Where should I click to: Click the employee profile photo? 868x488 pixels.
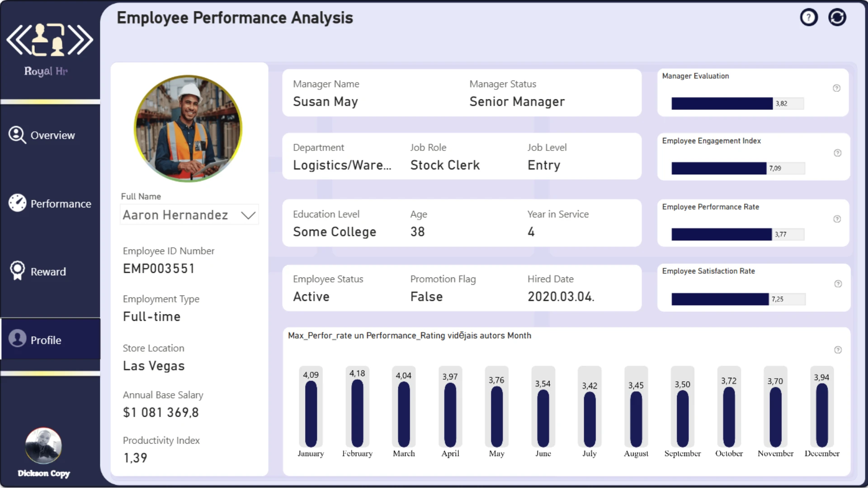point(188,128)
